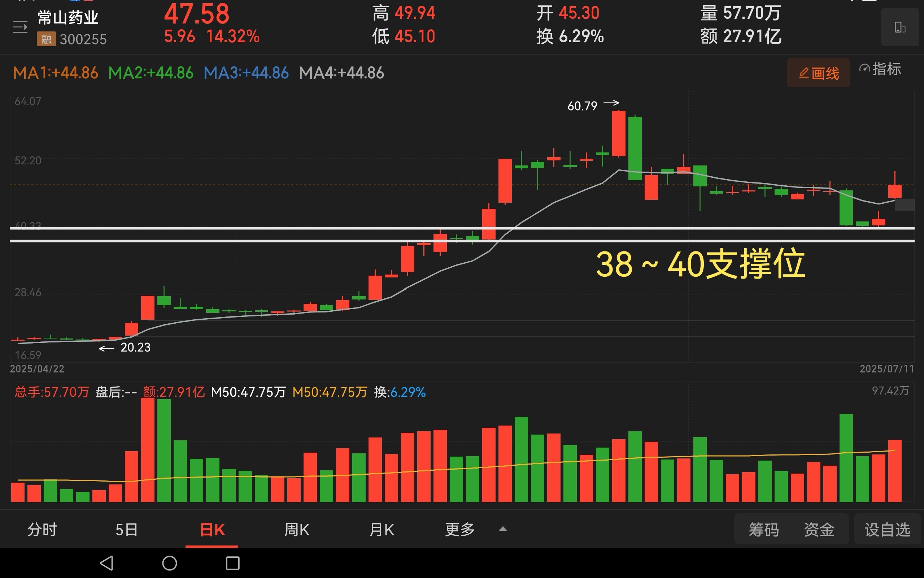
Task: Tap the end date 2025/07/11
Action: 887,369
